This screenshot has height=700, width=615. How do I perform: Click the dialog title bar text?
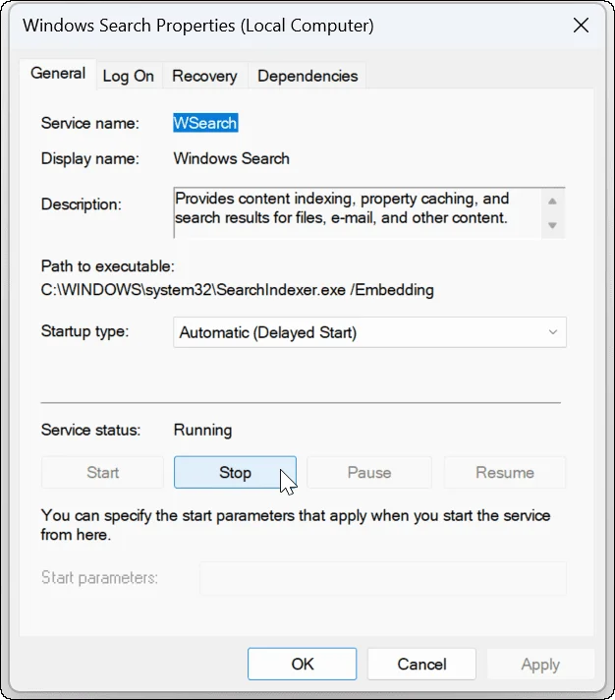click(198, 26)
